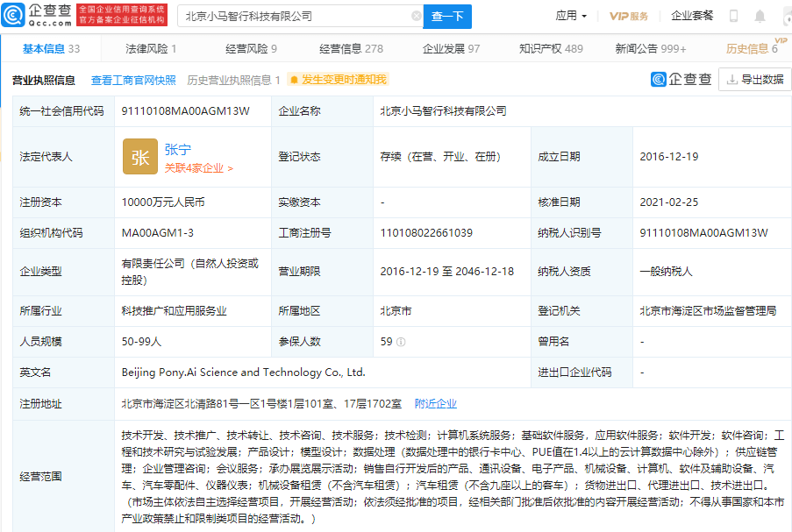This screenshot has height=532, width=792.
Task: Click 发生变更时通知我 alert button
Action: tap(339, 80)
